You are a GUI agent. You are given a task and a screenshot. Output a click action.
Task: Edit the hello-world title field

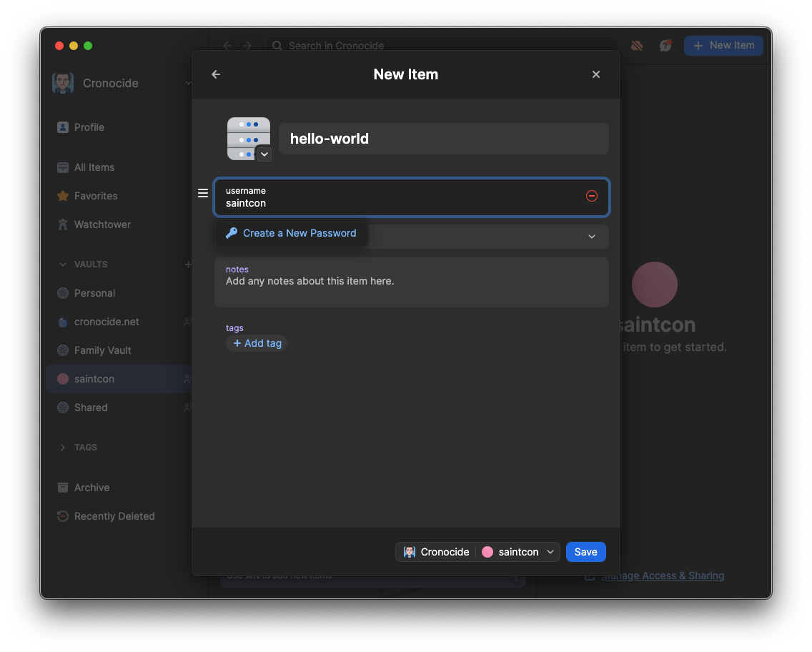coord(443,139)
